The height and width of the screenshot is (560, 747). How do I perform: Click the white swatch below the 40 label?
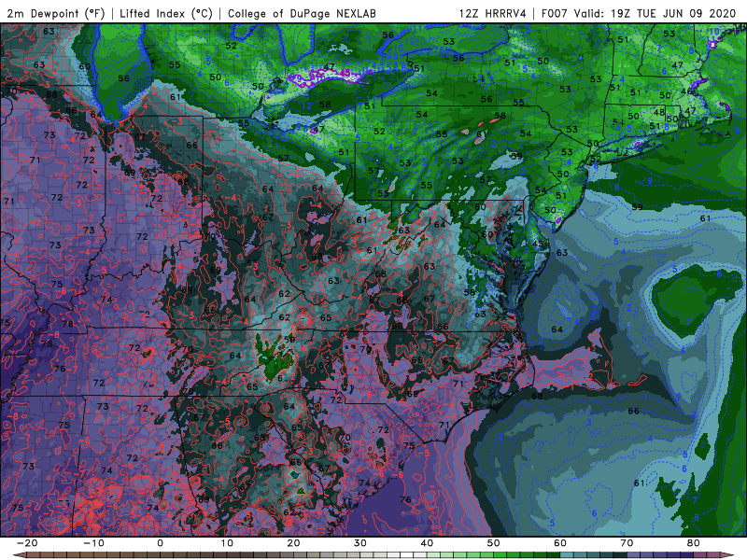(407, 555)
